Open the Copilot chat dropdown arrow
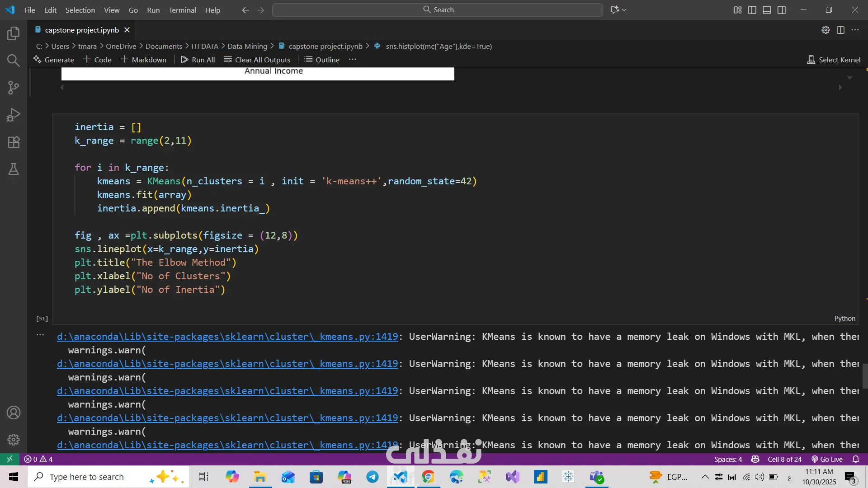The image size is (868, 488). (624, 10)
